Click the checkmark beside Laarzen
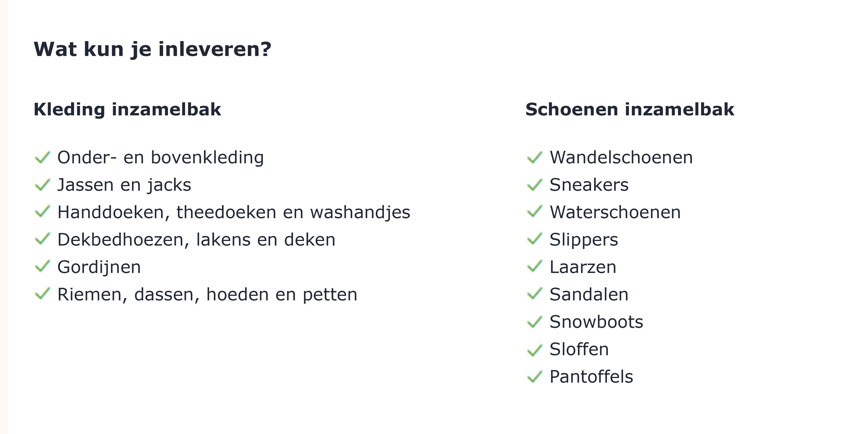Screen dimensions: 868x434 click(535, 267)
